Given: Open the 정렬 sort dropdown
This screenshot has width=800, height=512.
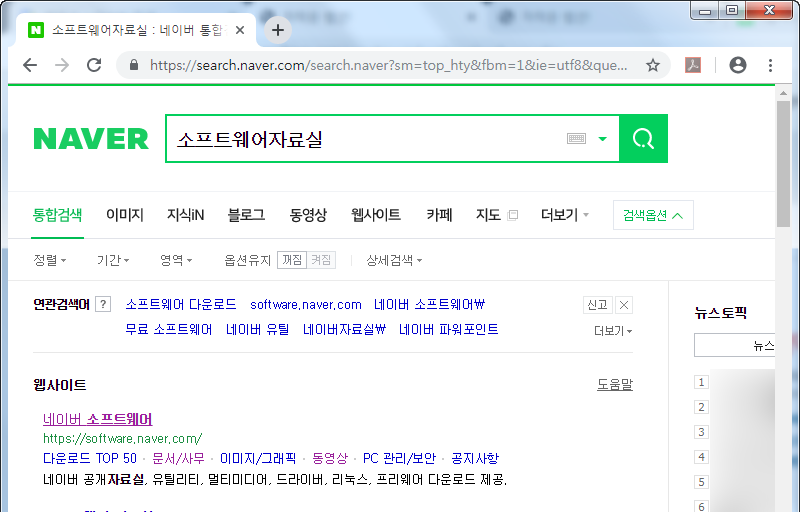Looking at the screenshot, I should coord(49,260).
